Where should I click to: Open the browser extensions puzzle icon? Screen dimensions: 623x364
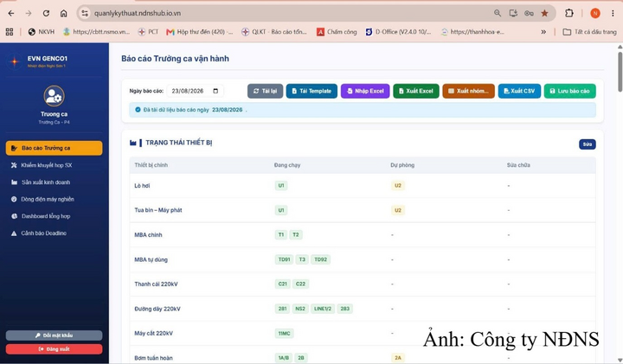pos(569,13)
